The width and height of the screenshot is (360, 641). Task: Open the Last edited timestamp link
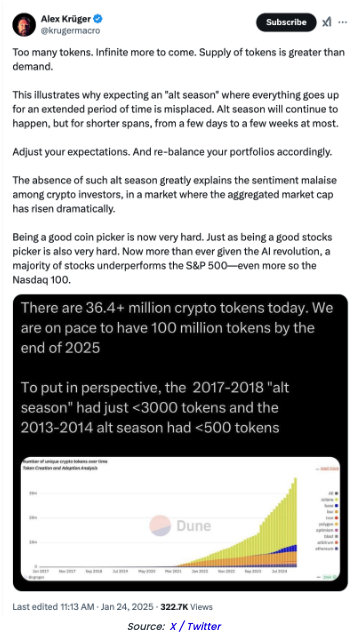point(83,607)
